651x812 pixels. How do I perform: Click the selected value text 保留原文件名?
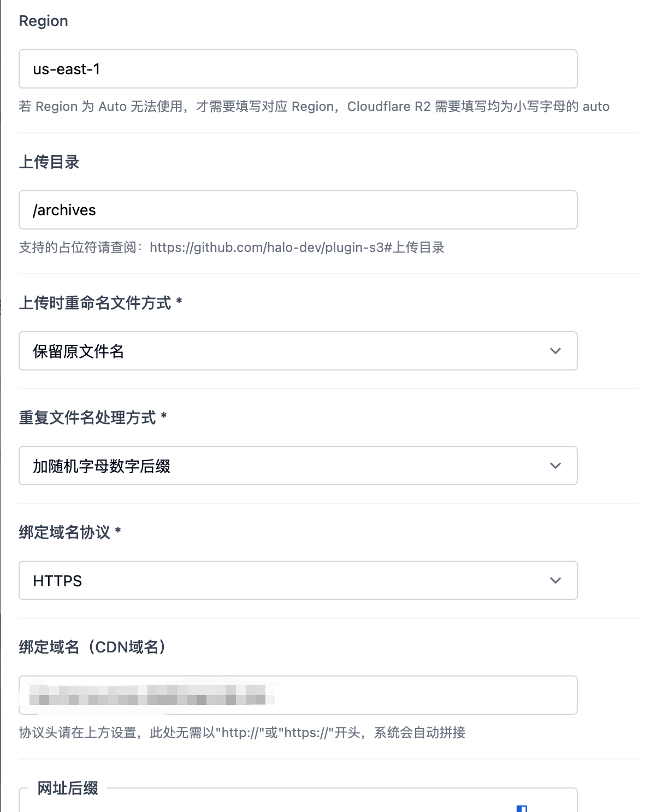(79, 351)
